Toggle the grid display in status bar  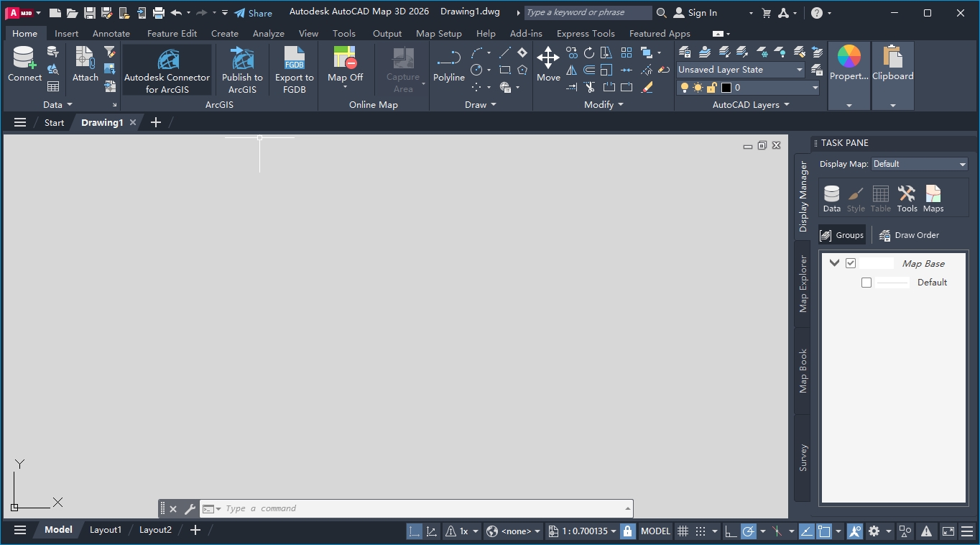[x=683, y=531]
